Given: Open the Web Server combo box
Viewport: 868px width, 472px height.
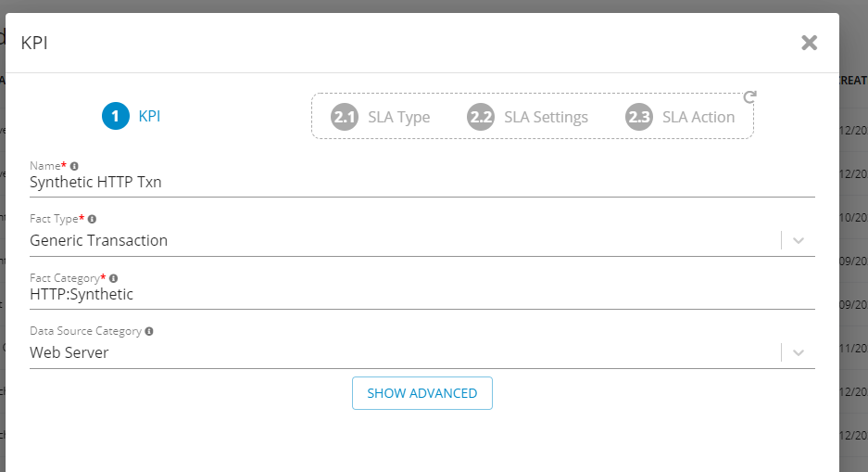Looking at the screenshot, I should pyautogui.click(x=398, y=353).
